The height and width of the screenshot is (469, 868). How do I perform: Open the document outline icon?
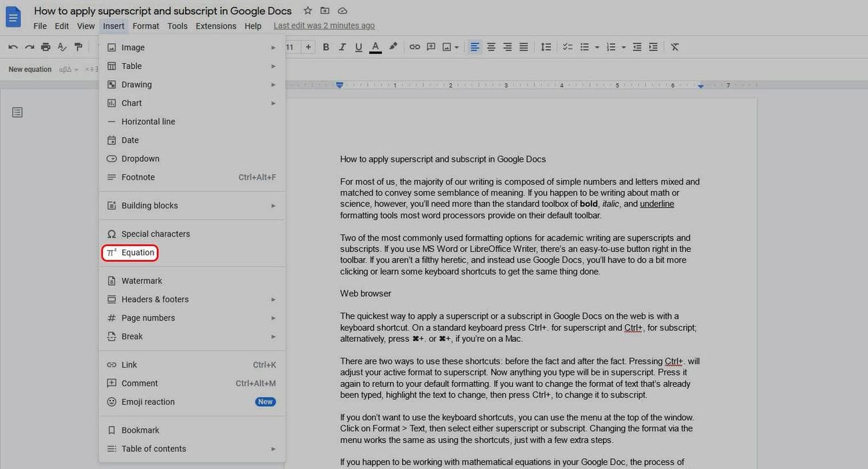(x=17, y=112)
